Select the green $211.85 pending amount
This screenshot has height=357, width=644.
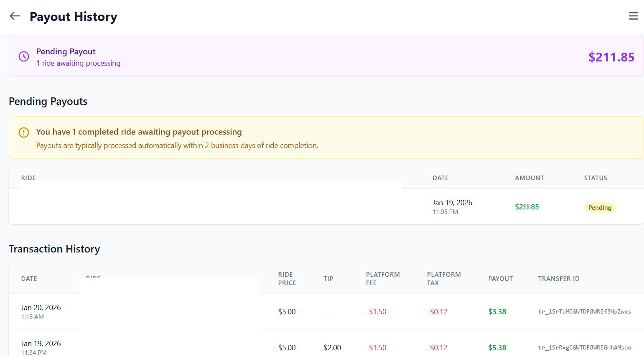[527, 207]
